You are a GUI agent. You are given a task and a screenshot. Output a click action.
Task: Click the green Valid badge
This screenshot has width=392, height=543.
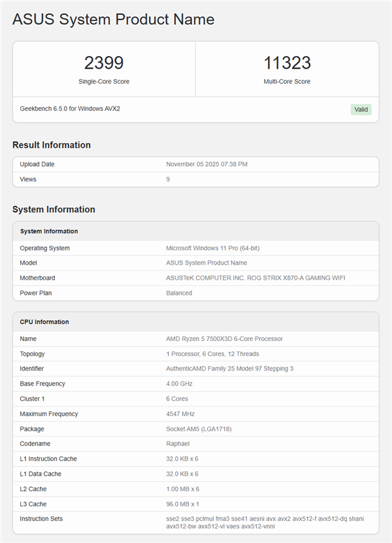pyautogui.click(x=361, y=110)
